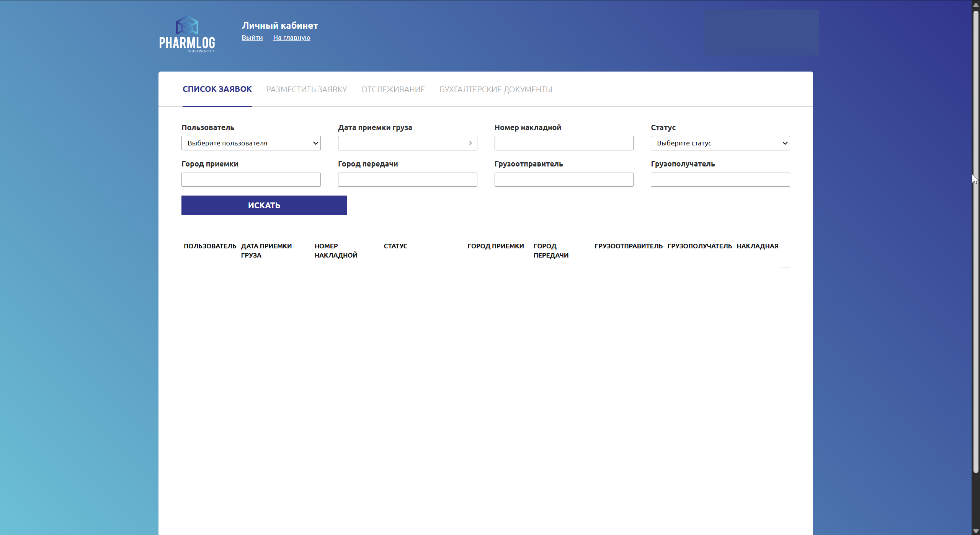Click the scrollbar up arrow
Image resolution: width=980 pixels, height=535 pixels.
976,5
